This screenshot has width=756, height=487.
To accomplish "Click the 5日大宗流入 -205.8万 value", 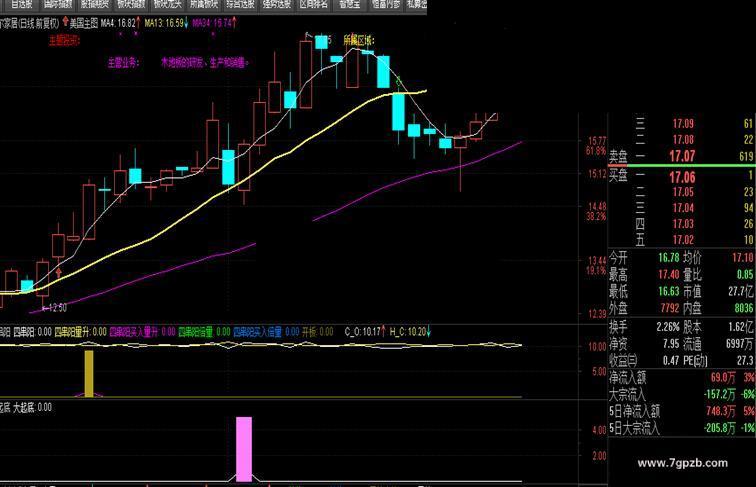I will tap(719, 428).
